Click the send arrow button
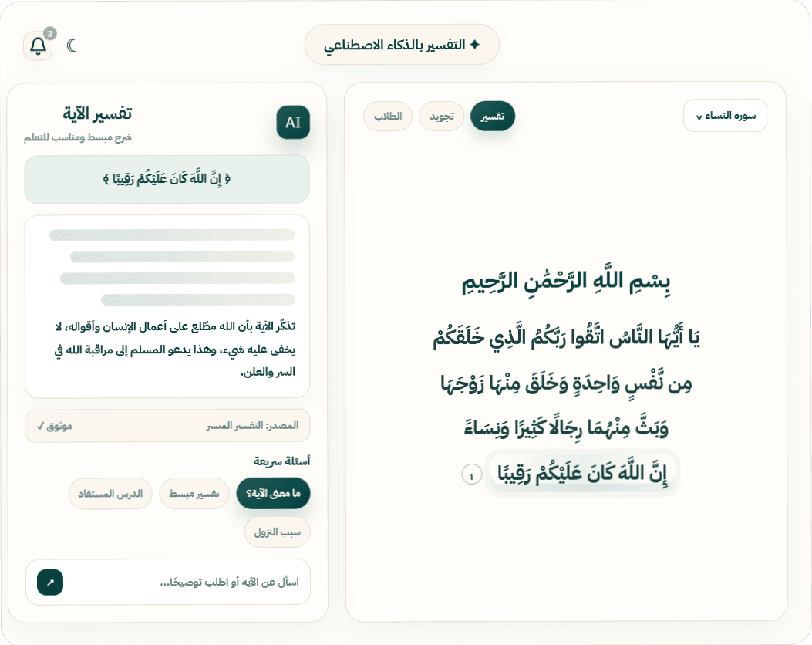This screenshot has height=645, width=812. pos(50,583)
